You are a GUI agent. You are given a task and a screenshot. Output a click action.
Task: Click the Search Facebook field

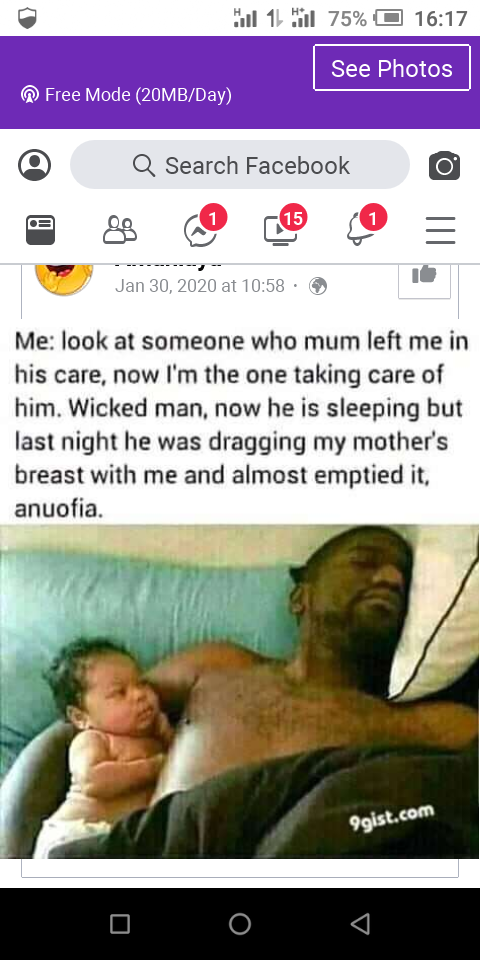coord(240,165)
